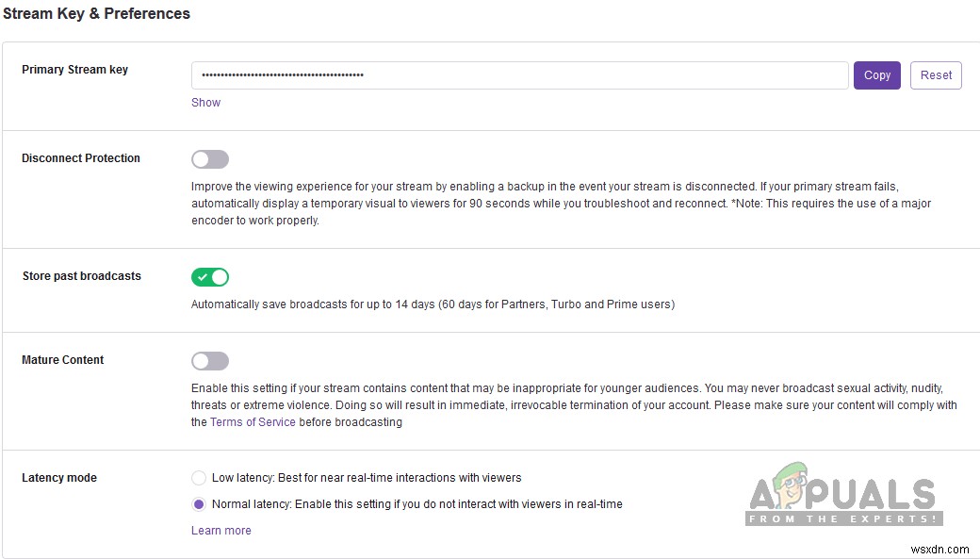Click the Show link under stream key
980x559 pixels.
click(205, 103)
